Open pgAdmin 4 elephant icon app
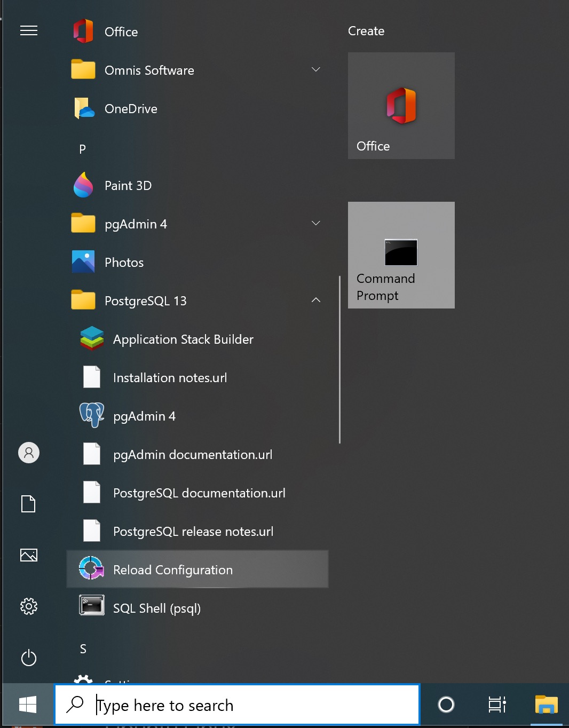The image size is (569, 728). pyautogui.click(x=144, y=416)
